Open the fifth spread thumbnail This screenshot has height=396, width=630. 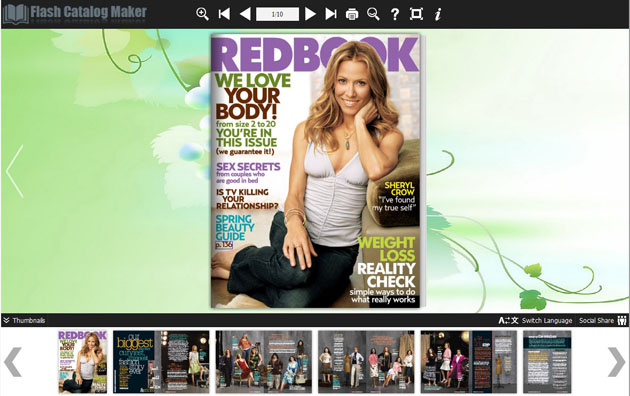click(468, 361)
